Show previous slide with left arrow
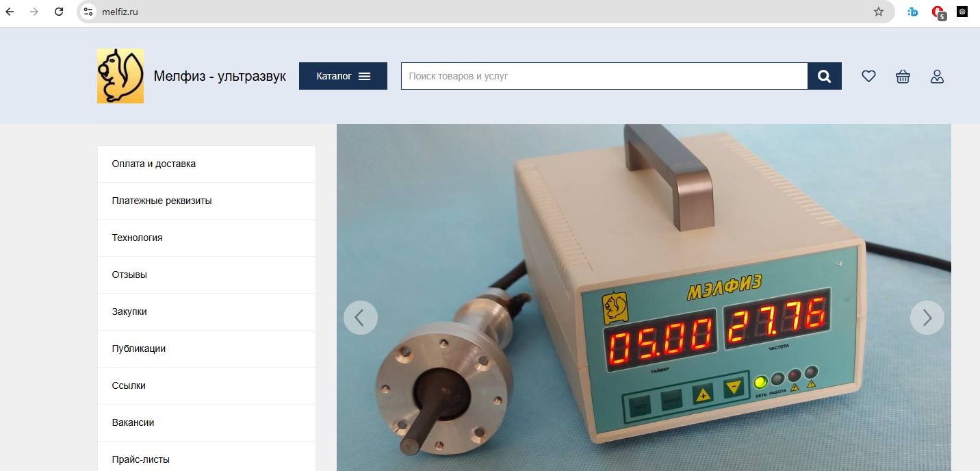Image resolution: width=980 pixels, height=471 pixels. pos(361,318)
